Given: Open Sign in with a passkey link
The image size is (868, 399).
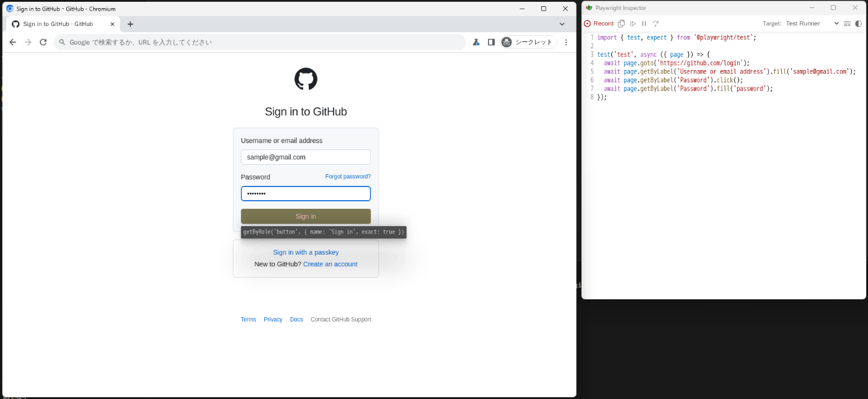Looking at the screenshot, I should 306,252.
